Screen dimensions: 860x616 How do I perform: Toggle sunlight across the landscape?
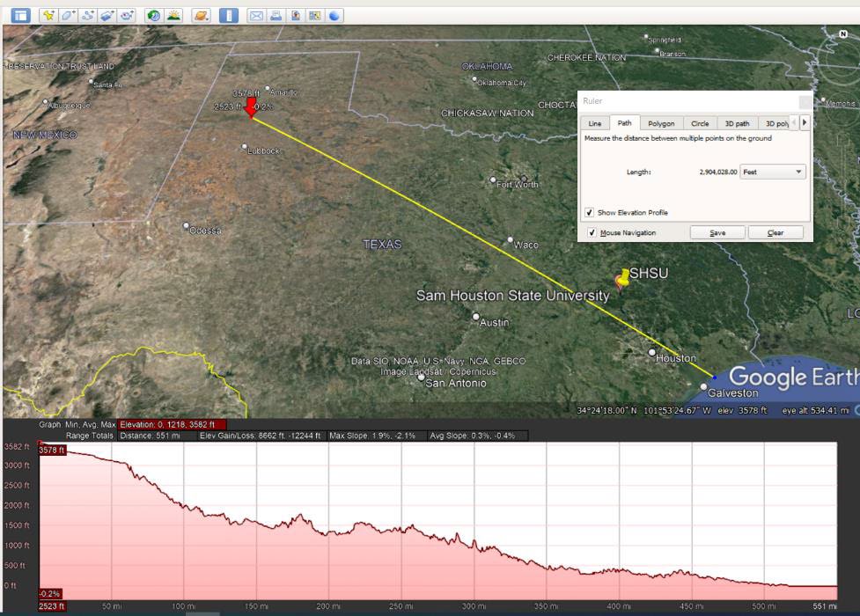click(x=173, y=13)
